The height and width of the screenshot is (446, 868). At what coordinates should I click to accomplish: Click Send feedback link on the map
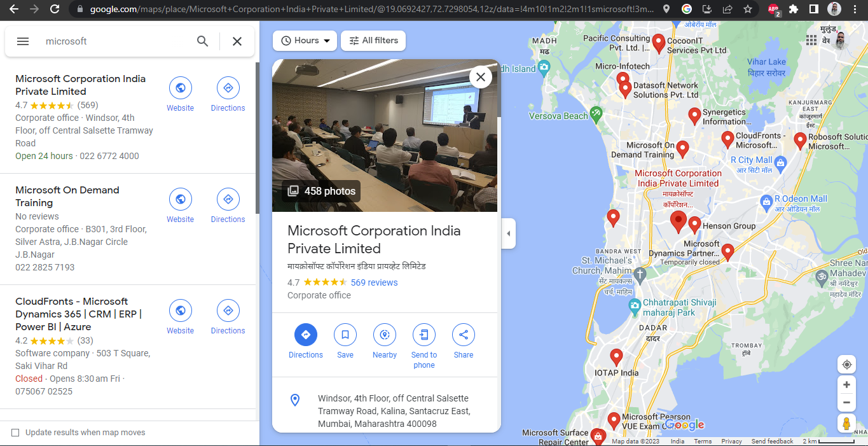772,441
